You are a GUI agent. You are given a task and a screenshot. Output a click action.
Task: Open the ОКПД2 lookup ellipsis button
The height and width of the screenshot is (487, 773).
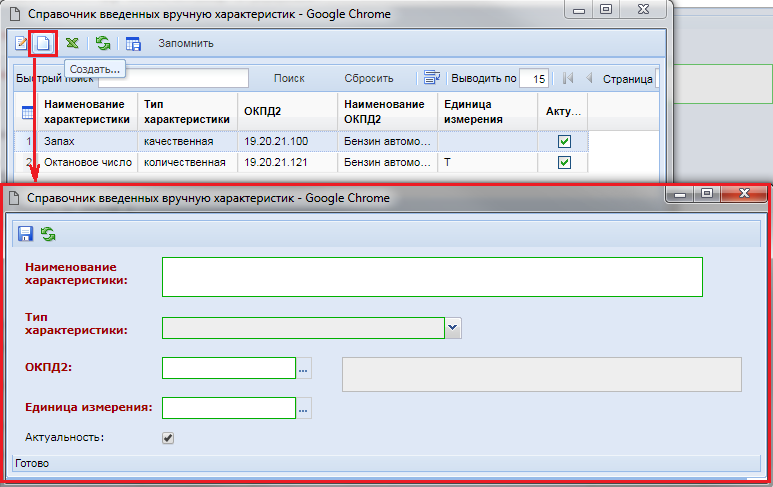tap(304, 369)
